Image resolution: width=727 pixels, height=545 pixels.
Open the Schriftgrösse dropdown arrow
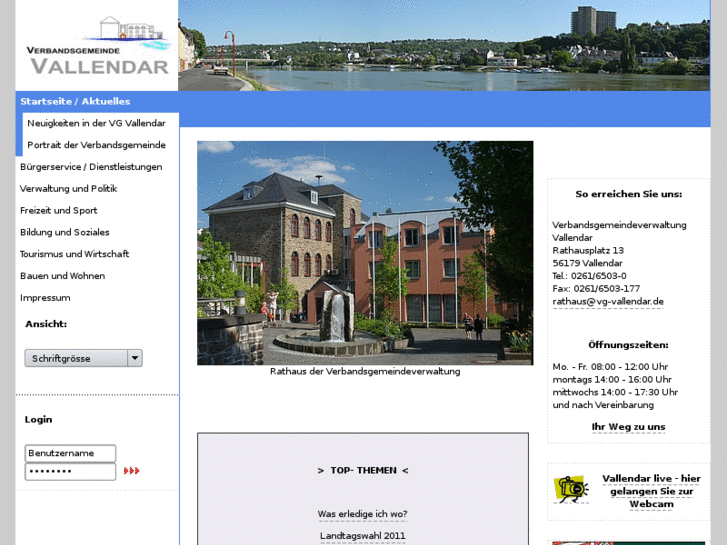point(135,358)
